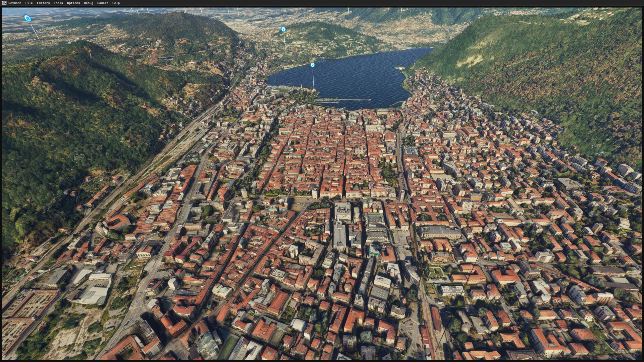Open the Options menu
This screenshot has height=362, width=644.
click(73, 3)
